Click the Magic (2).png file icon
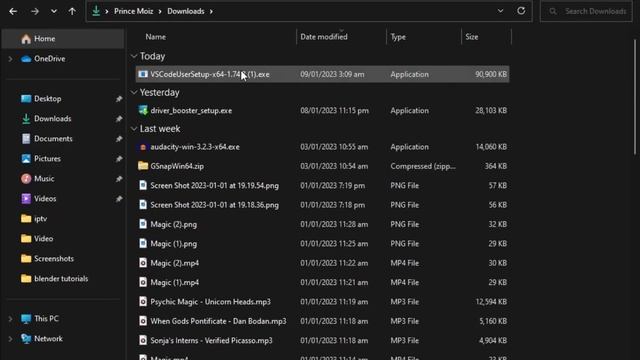640x360 pixels. click(143, 224)
